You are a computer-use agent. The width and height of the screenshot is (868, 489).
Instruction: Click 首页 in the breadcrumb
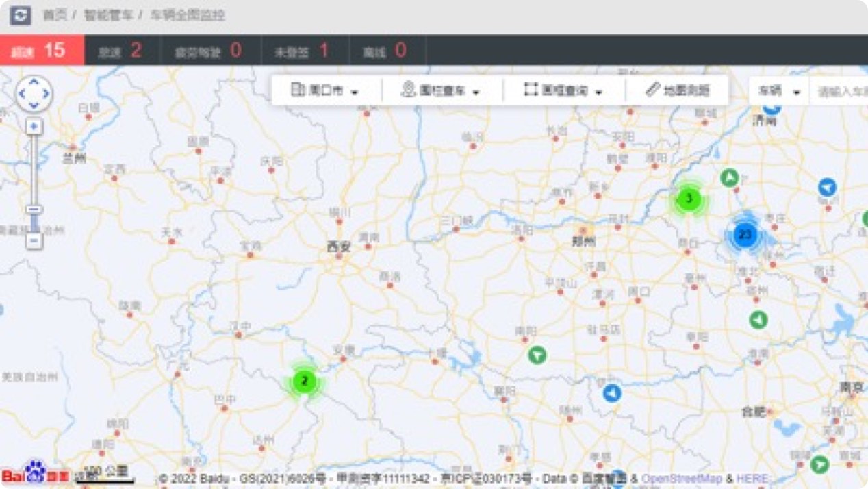55,15
